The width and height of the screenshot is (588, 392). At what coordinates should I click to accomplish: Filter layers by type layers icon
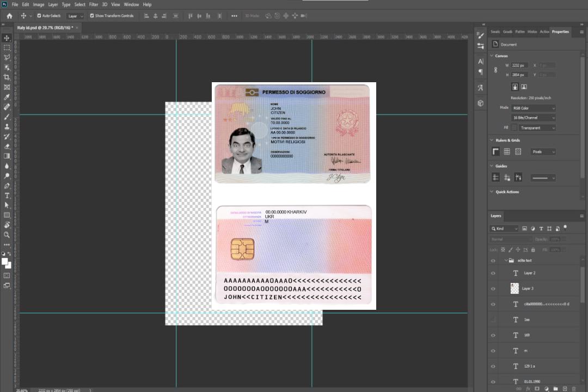click(541, 229)
